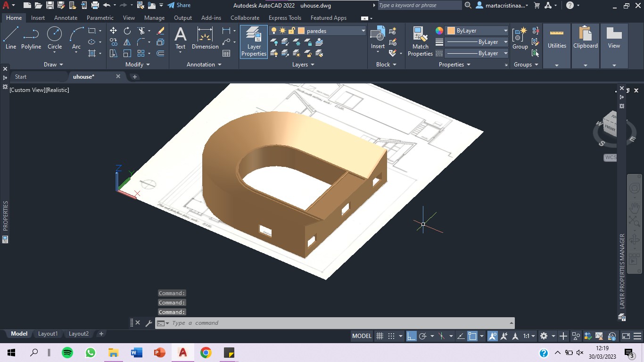Toggle Ortho mode in the status bar
The image size is (644, 362).
click(412, 336)
